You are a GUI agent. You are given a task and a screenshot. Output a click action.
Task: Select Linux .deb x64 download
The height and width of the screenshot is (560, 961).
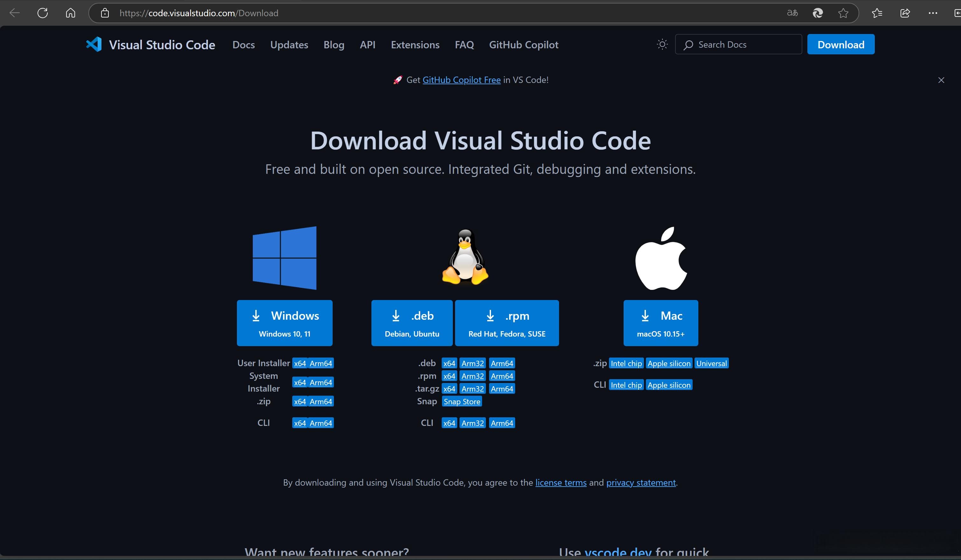coord(449,363)
